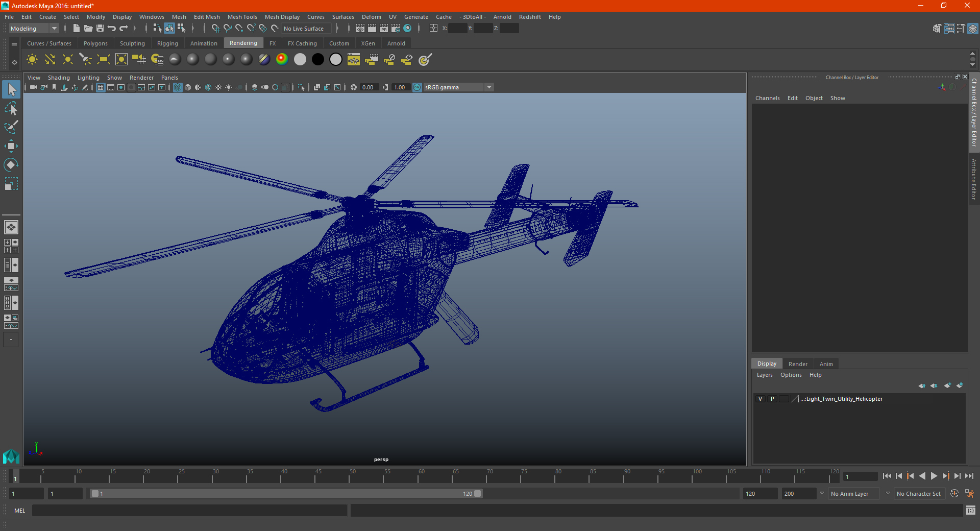Image resolution: width=980 pixels, height=531 pixels.
Task: Open the sRGB gamma dropdown
Action: click(458, 87)
